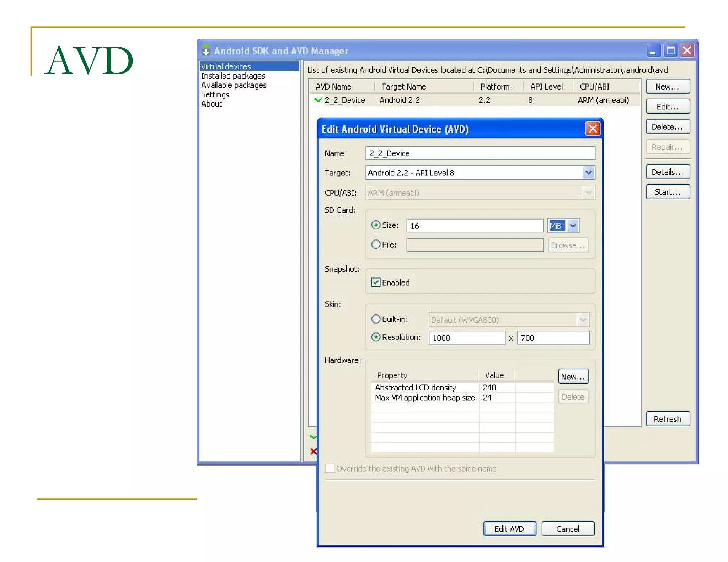The height and width of the screenshot is (562, 728).
Task: Click the Name field containing 2_2_Device
Action: [x=480, y=153]
